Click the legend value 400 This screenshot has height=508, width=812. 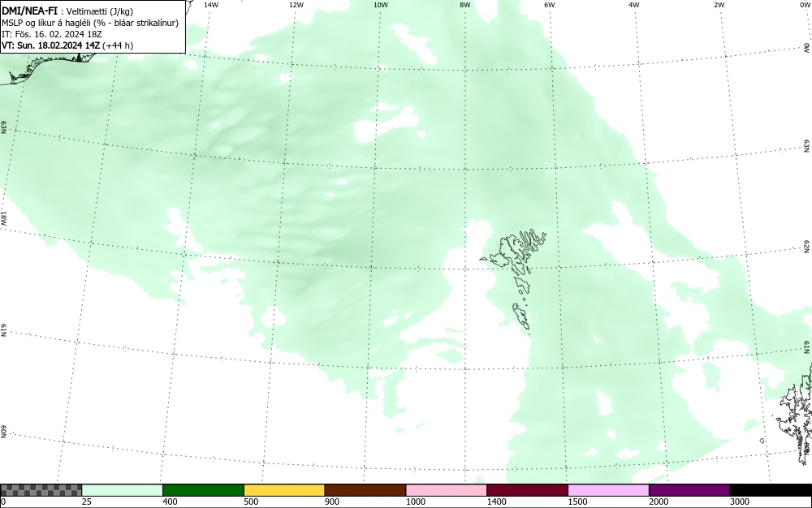pyautogui.click(x=170, y=502)
